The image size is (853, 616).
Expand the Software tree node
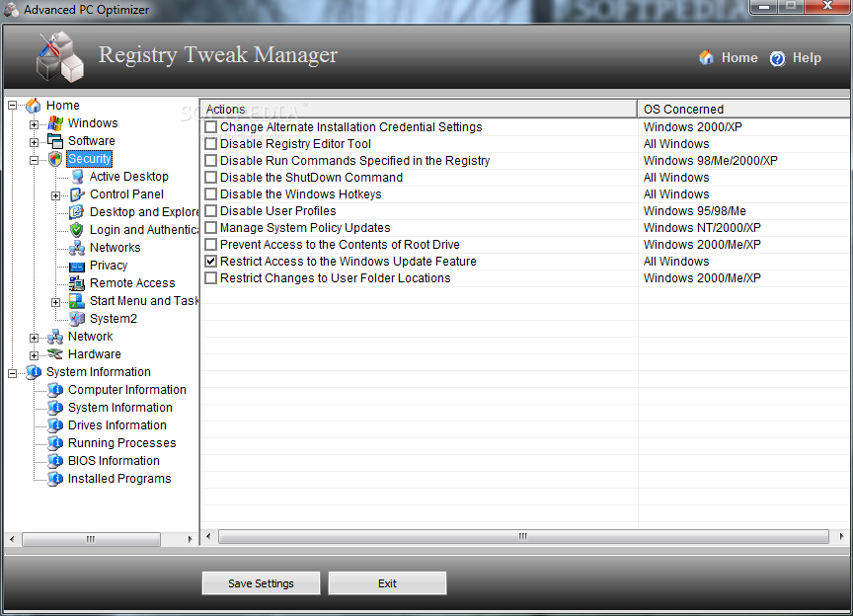point(34,142)
